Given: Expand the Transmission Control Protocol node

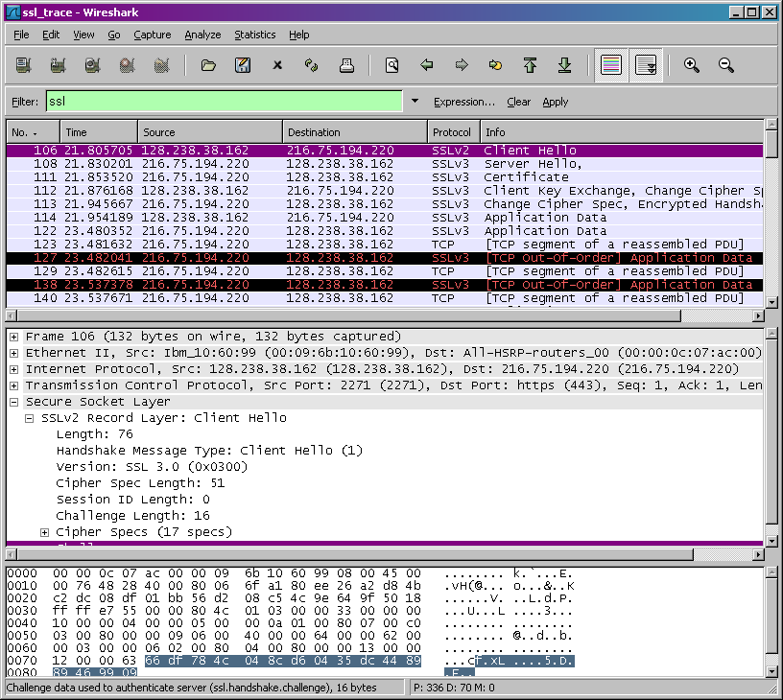Looking at the screenshot, I should click(14, 386).
